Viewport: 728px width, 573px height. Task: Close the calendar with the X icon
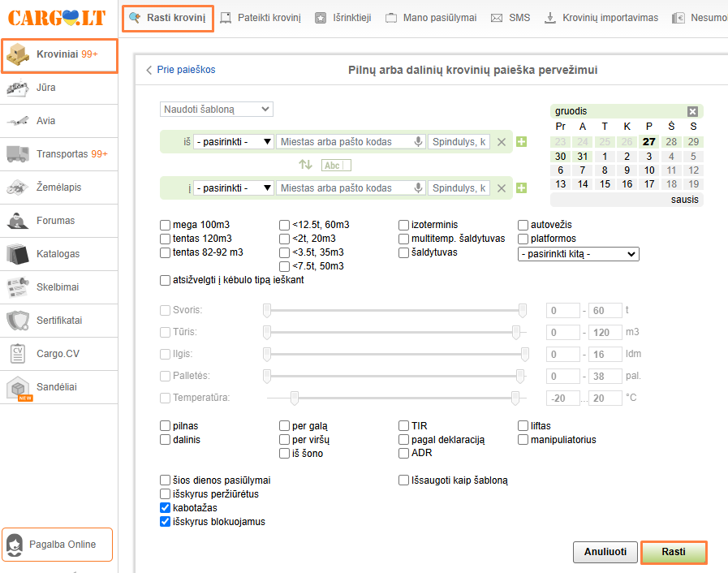(x=692, y=111)
